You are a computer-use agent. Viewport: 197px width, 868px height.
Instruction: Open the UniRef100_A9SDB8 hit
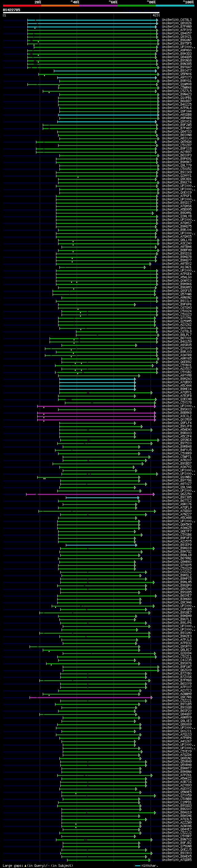click(x=177, y=115)
